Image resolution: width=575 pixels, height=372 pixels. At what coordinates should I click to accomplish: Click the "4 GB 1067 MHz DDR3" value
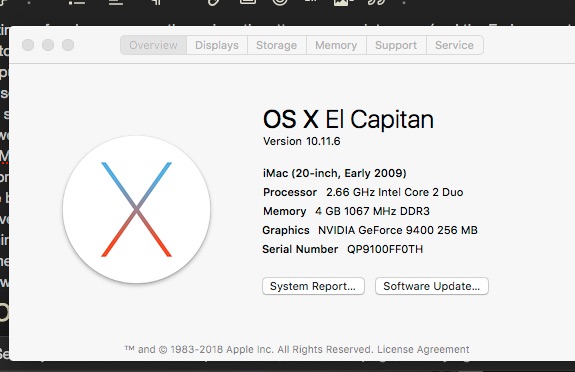click(372, 211)
